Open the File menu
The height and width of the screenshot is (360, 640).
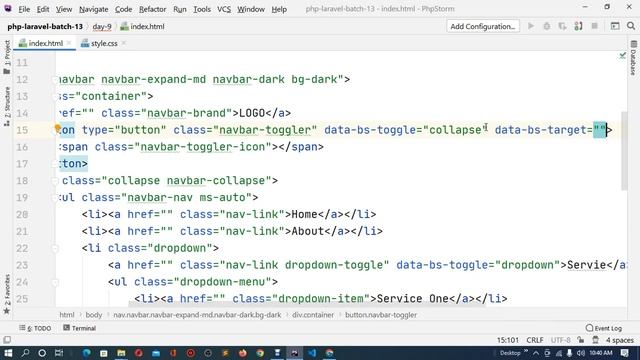click(x=24, y=9)
